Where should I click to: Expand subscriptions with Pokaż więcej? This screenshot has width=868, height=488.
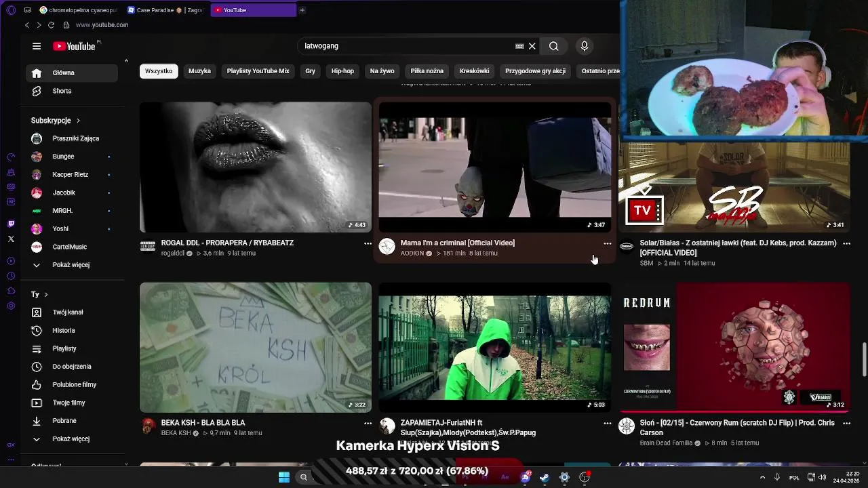72,265
